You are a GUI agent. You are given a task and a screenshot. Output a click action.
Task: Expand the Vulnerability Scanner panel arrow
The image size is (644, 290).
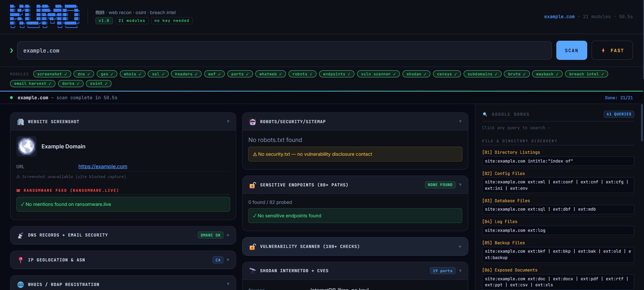(460, 247)
